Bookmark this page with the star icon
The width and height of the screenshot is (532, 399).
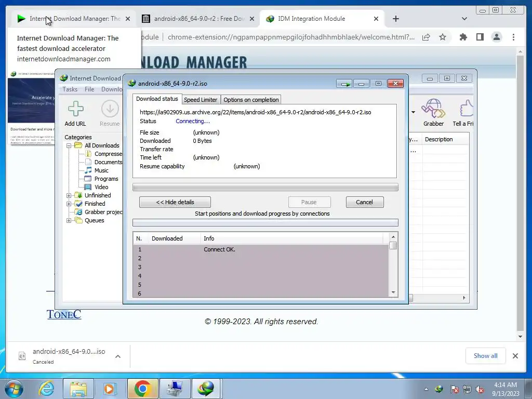pos(443,37)
